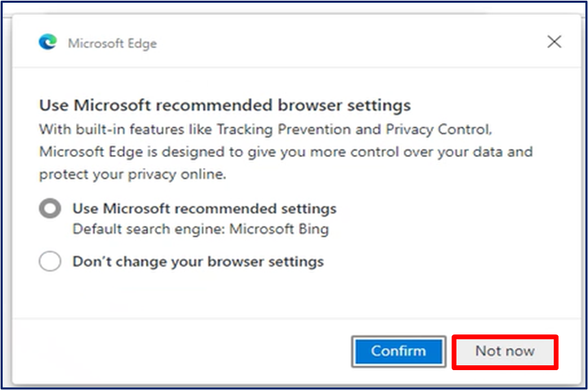Click the Tracking Prevention description paragraph
Viewport: 588px width, 390px height.
286,151
